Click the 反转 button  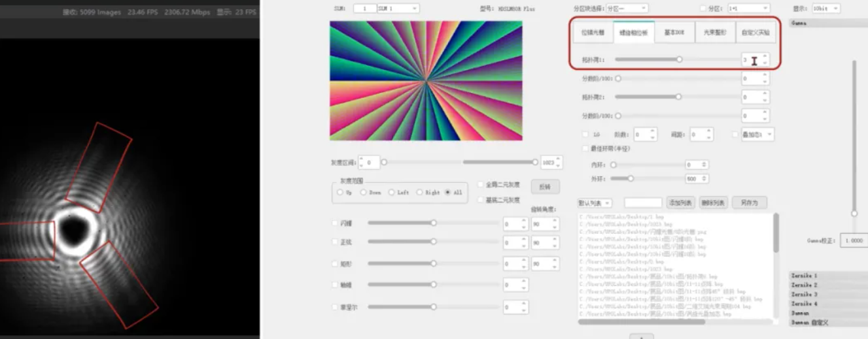(545, 187)
